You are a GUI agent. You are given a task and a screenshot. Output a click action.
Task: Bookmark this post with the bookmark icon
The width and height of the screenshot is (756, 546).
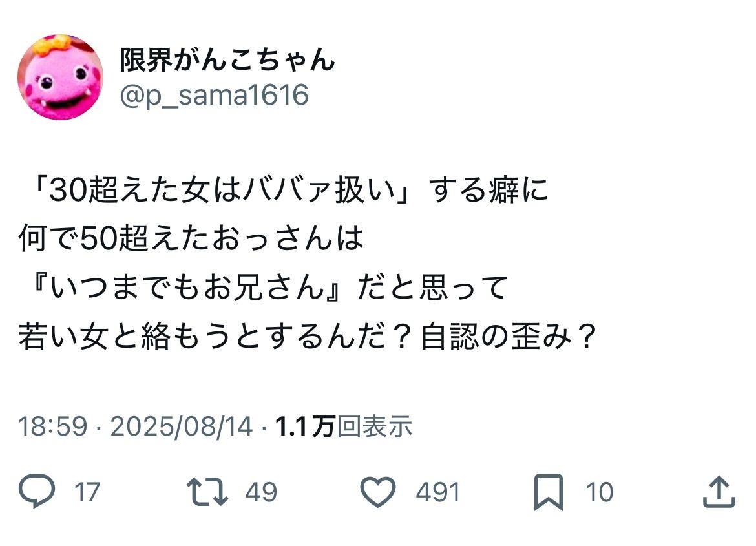tap(549, 492)
